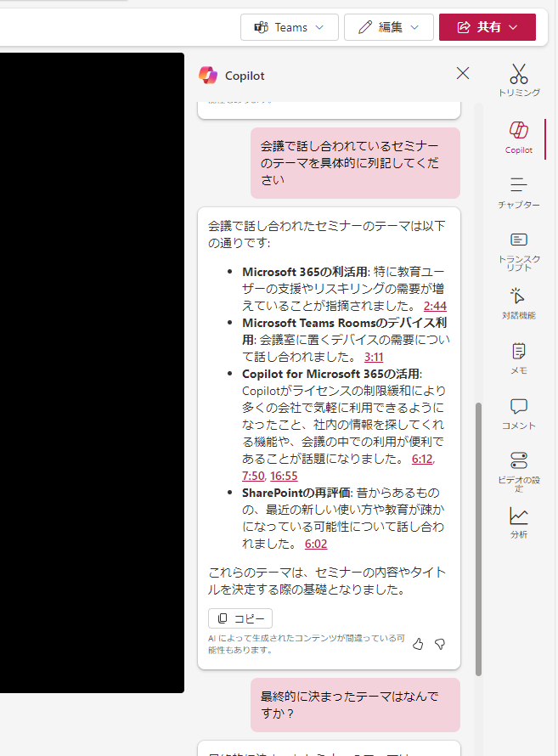Copy the response with コピー button

(x=240, y=618)
